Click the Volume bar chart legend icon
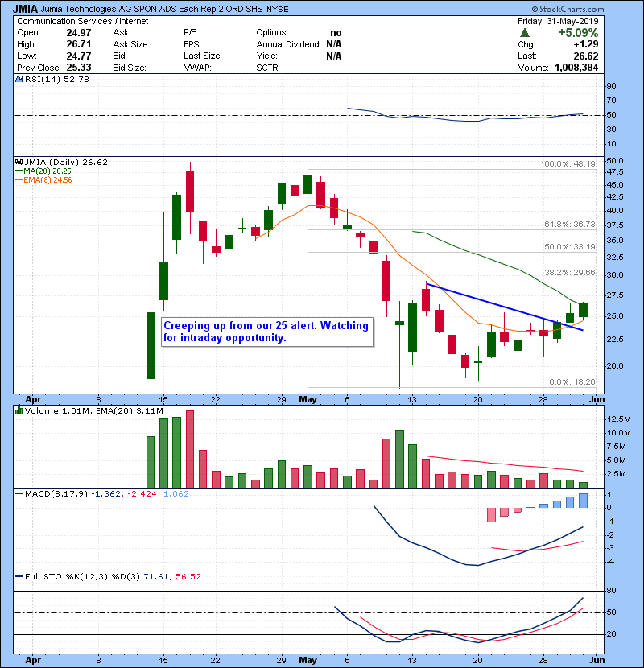 pos(19,410)
